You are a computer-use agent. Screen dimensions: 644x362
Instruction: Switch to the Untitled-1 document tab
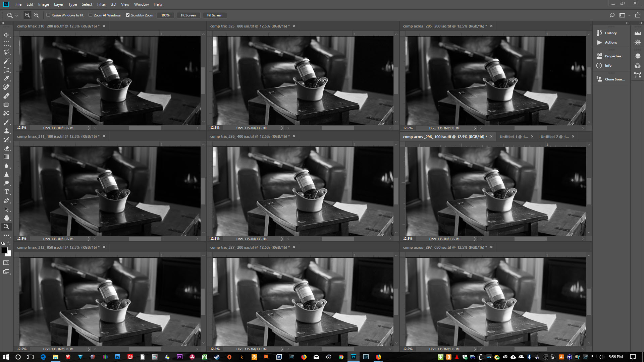pos(513,137)
